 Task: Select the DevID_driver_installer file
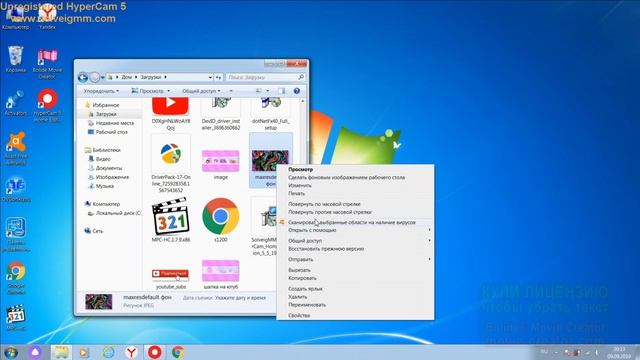click(221, 114)
